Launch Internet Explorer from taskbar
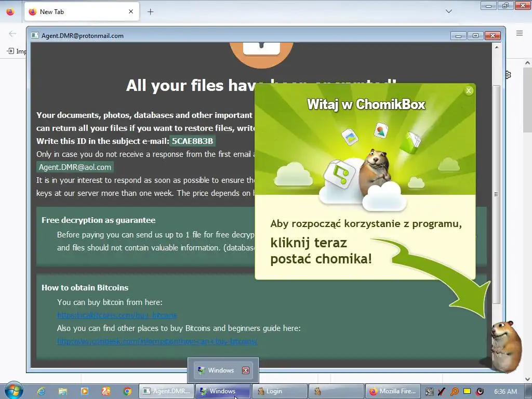Viewport: 532px width, 399px height. click(x=41, y=391)
